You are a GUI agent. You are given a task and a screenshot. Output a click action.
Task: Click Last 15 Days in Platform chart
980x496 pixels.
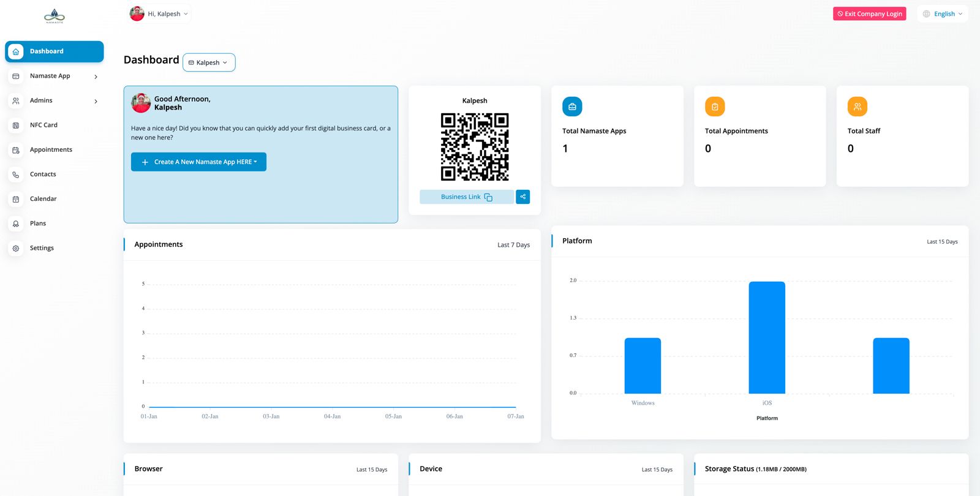point(942,242)
